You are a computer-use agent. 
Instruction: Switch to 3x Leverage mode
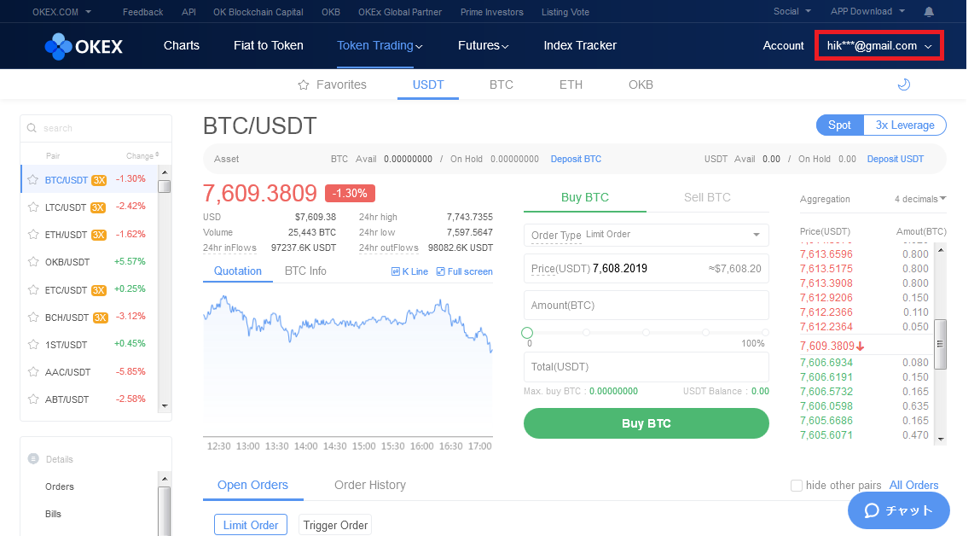(x=905, y=125)
